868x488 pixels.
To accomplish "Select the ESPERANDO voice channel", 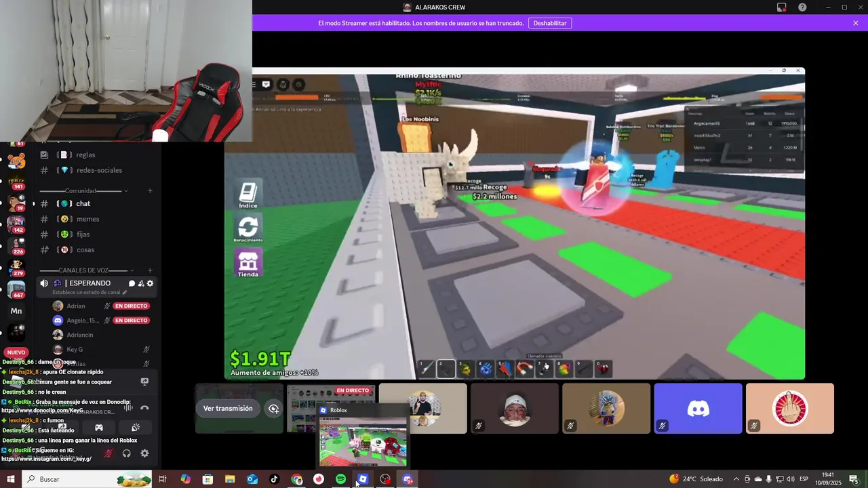I will 88,283.
